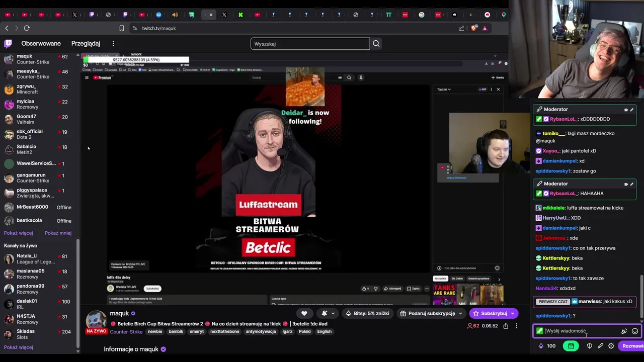Open the bits cheer icon in chat input

(624, 331)
